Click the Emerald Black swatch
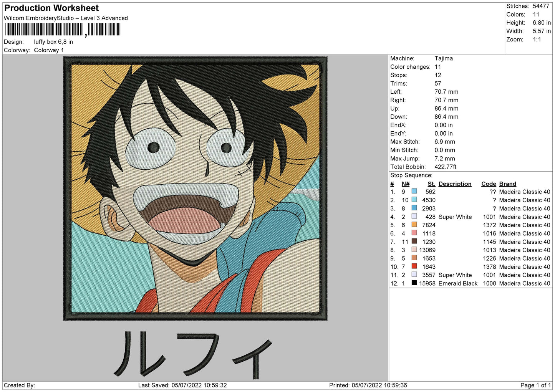Image resolution: width=555 pixels, height=392 pixels. (x=414, y=283)
